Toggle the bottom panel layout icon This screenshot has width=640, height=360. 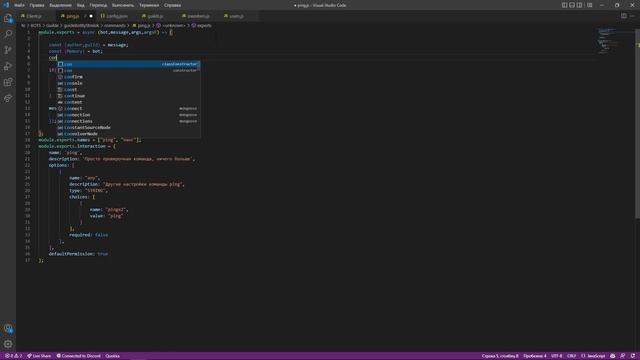572,5
